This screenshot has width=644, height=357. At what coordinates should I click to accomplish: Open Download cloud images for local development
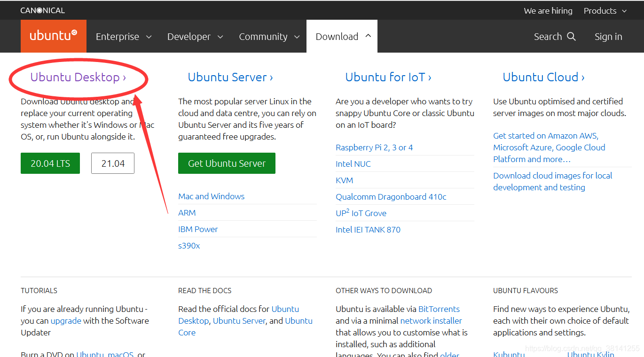pos(553,181)
